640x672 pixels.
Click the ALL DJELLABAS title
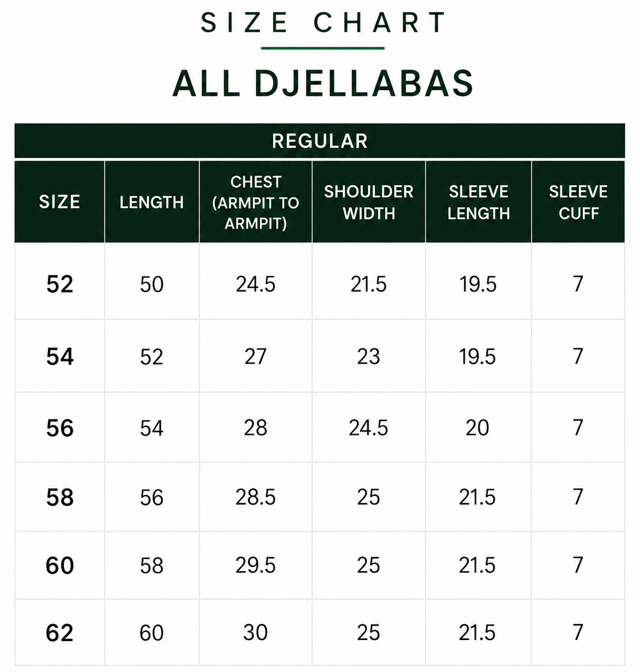(323, 84)
